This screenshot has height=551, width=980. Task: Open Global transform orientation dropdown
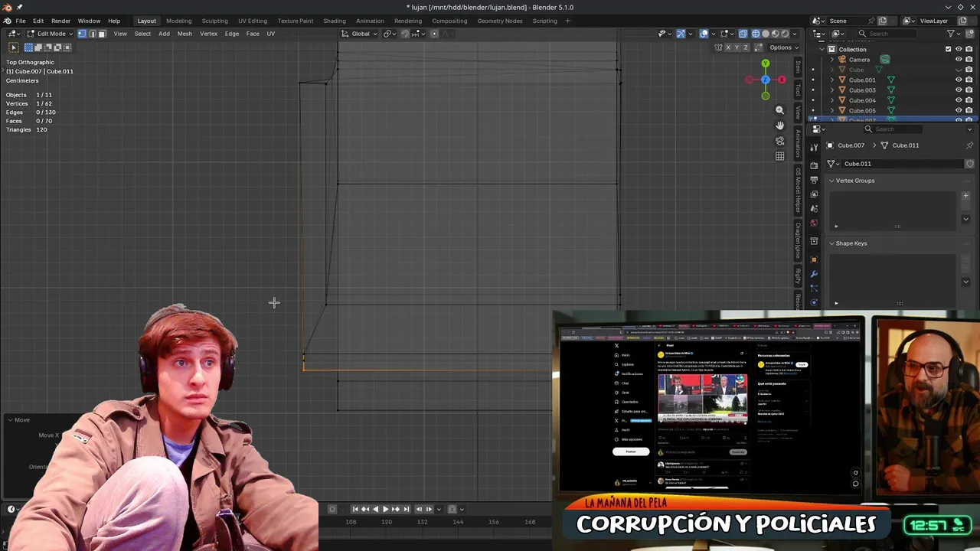(x=360, y=34)
